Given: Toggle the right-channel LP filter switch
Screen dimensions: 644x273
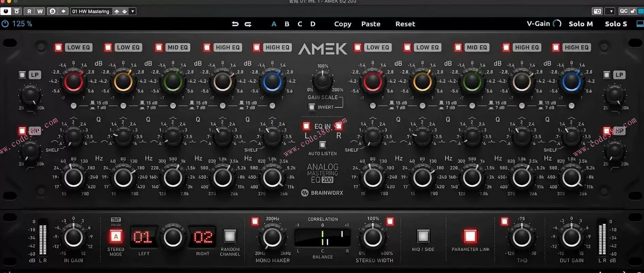Looking at the screenshot, I should pyautogui.click(x=607, y=75).
